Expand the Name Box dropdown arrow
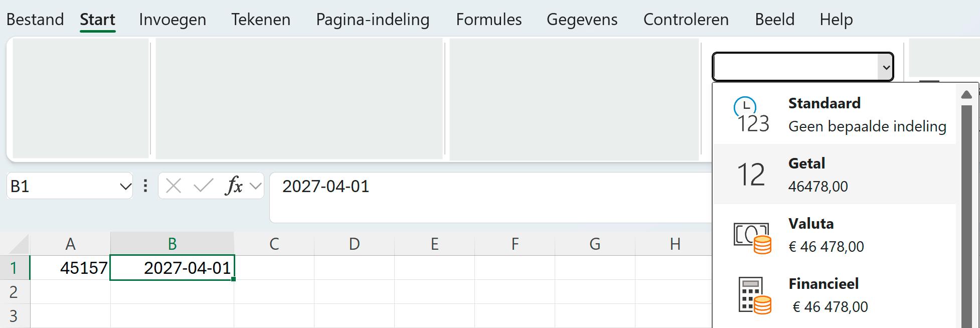This screenshot has height=328, width=980. coord(125,187)
